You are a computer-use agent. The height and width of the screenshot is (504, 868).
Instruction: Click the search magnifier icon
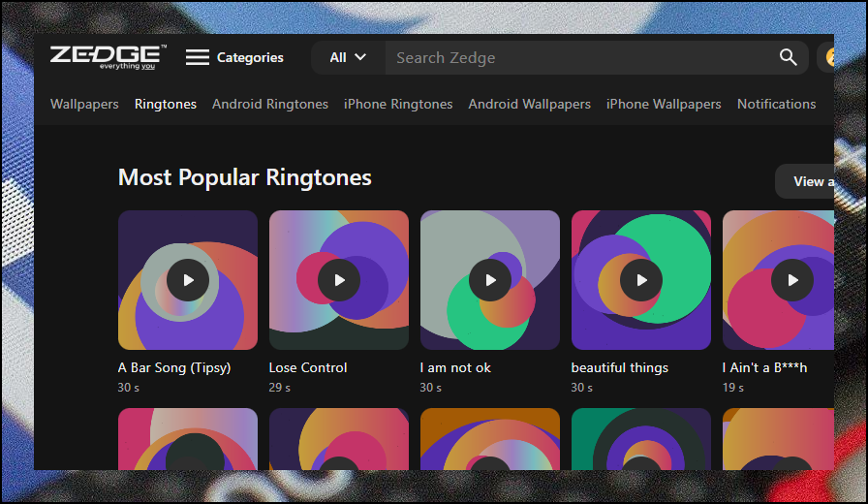tap(788, 57)
